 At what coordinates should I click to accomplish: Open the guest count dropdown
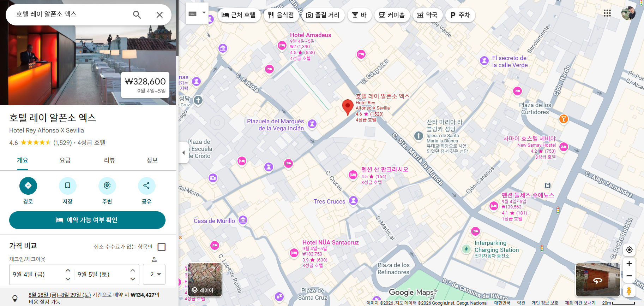(x=154, y=274)
